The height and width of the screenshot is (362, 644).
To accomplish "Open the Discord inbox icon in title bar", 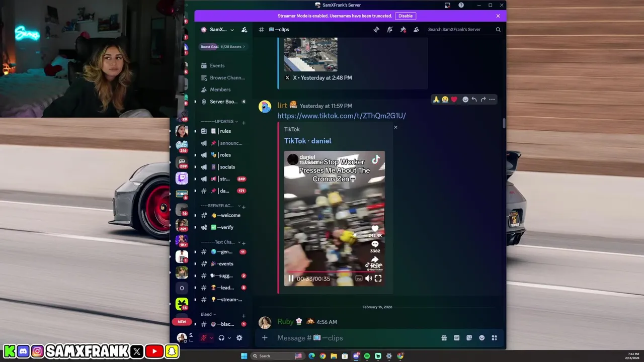I will click(447, 5).
